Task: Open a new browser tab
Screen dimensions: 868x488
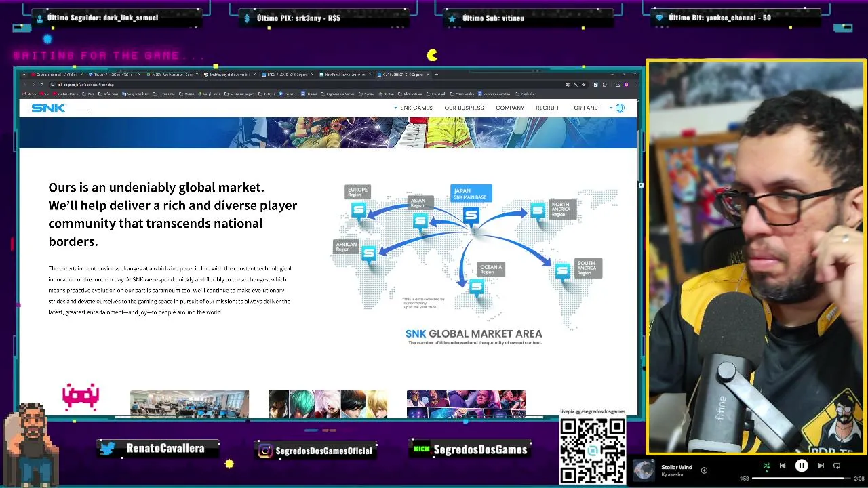Action: (x=437, y=75)
